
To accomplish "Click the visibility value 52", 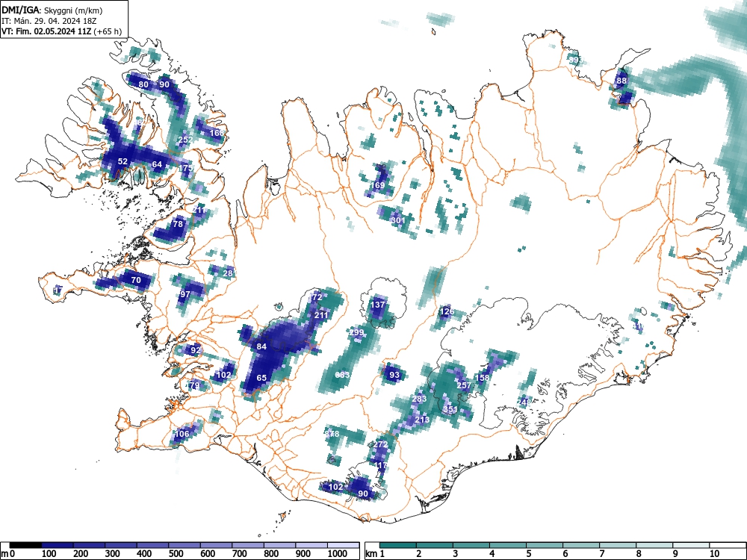I will coord(123,161).
